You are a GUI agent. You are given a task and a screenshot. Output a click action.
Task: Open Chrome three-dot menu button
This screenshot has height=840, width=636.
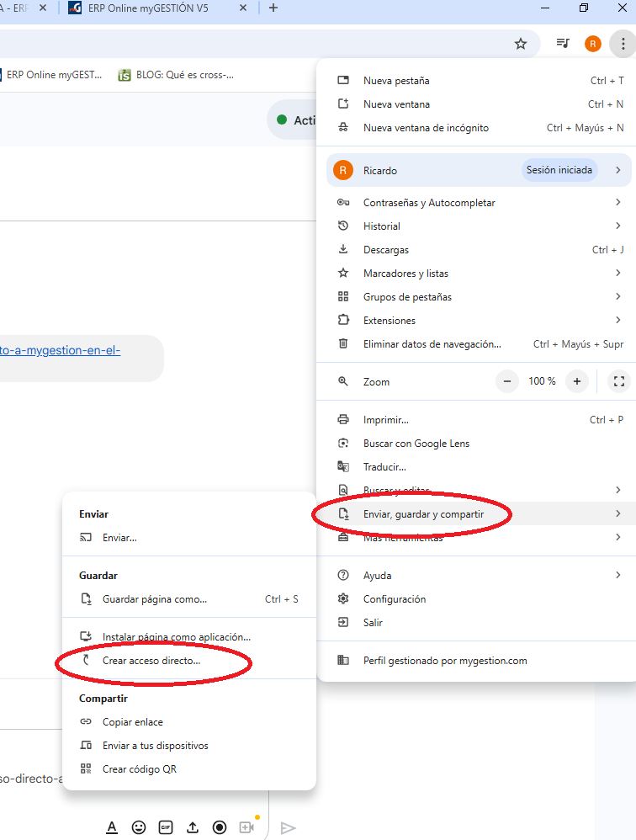[623, 44]
